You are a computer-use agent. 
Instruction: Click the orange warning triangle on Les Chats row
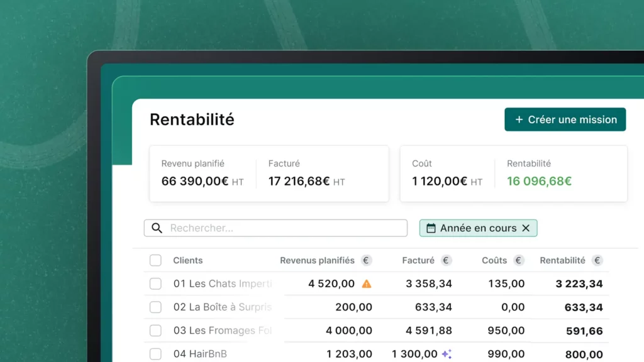tap(365, 283)
